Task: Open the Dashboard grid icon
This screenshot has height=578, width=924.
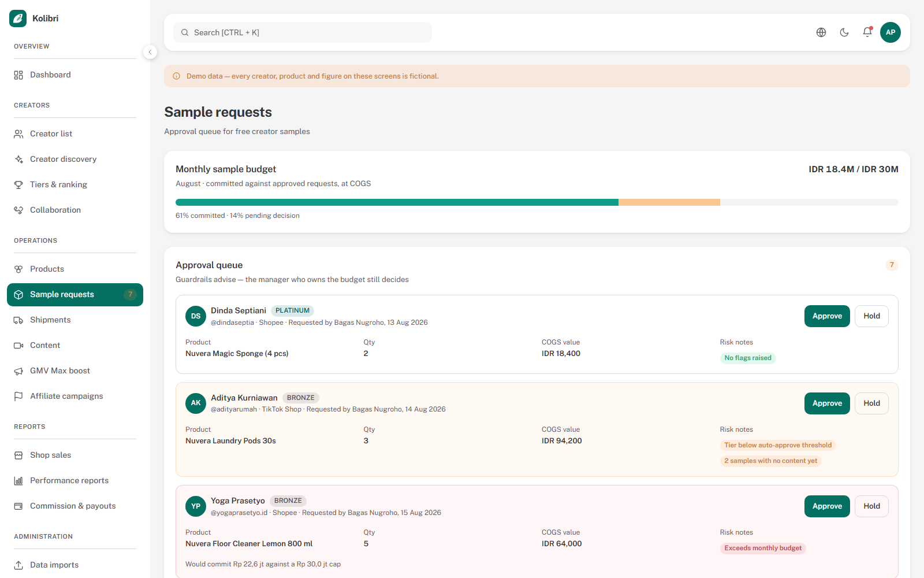Action: tap(18, 75)
